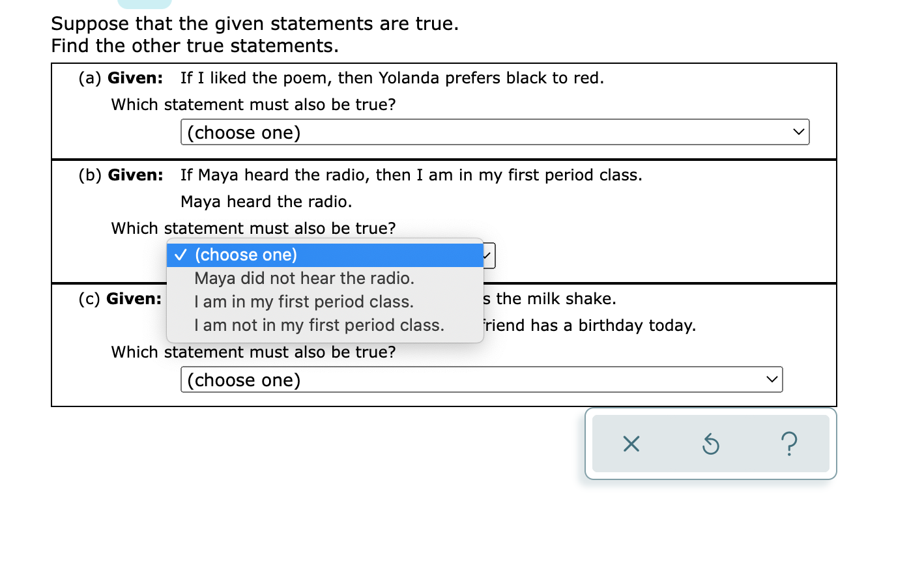The height and width of the screenshot is (581, 924).
Task: Open the (choose one) dropdown in part (c)
Action: 481,379
